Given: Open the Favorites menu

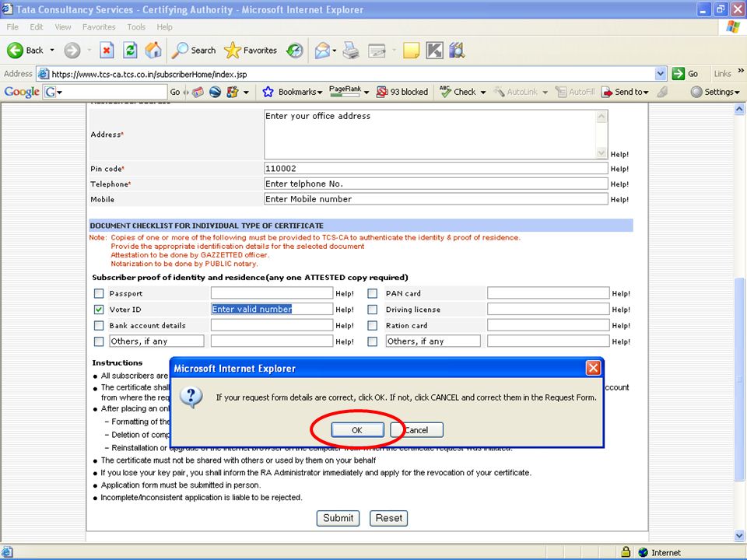Looking at the screenshot, I should (x=99, y=27).
